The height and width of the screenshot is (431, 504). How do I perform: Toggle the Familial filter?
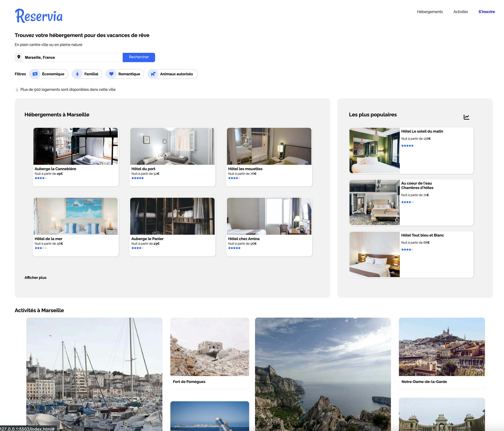click(87, 74)
